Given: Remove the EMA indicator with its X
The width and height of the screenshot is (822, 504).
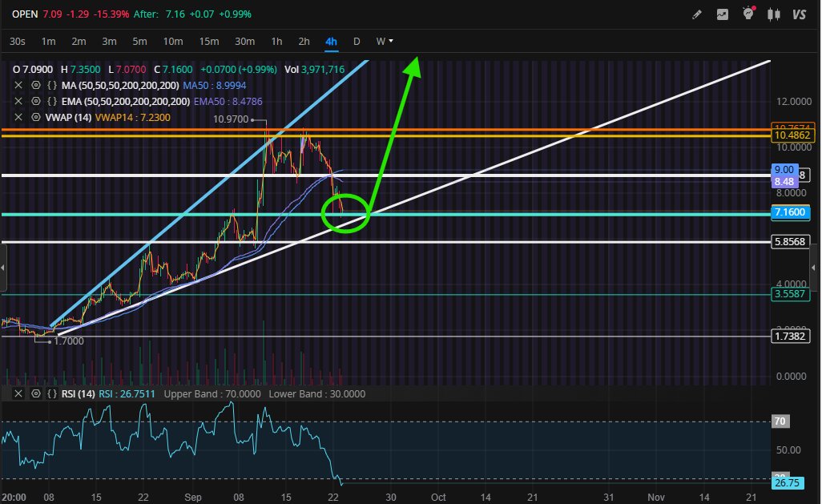Looking at the screenshot, I should [18, 101].
